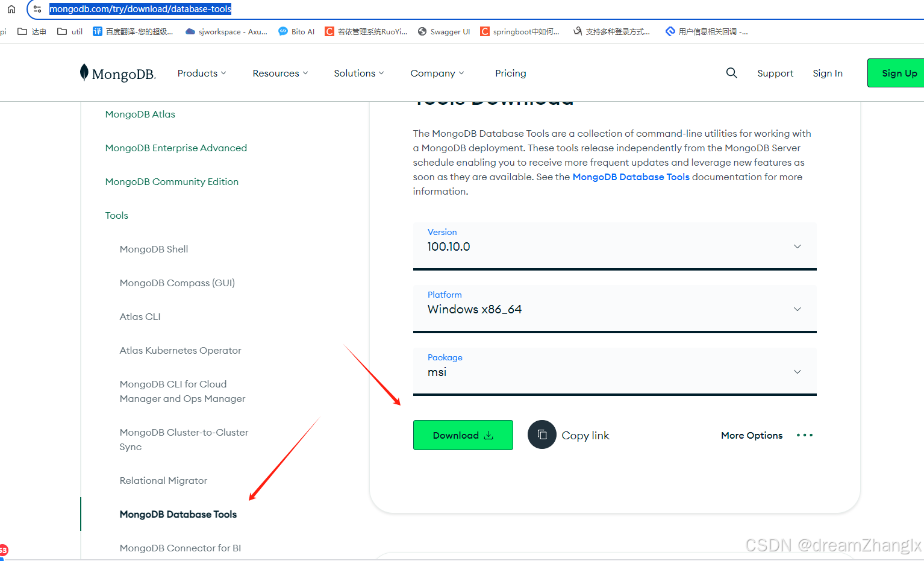The height and width of the screenshot is (561, 924).
Task: Open MongoDB Connector for BI item
Action: 180,548
